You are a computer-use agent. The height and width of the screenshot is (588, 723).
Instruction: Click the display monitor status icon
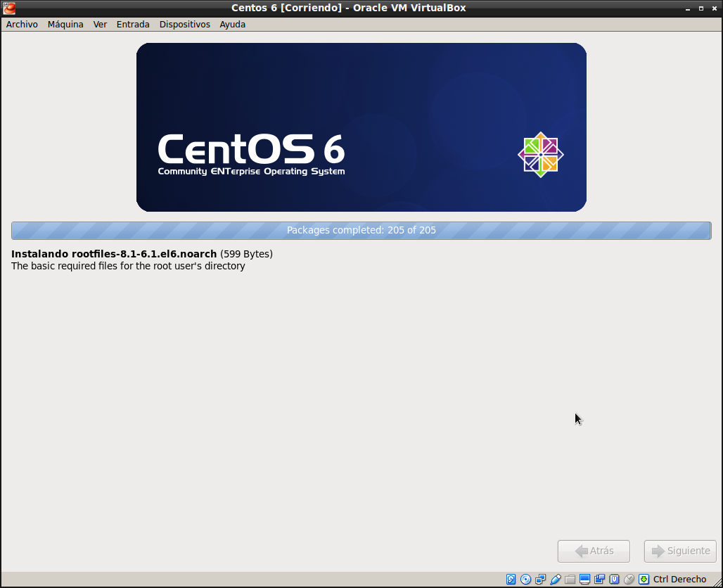point(584,580)
